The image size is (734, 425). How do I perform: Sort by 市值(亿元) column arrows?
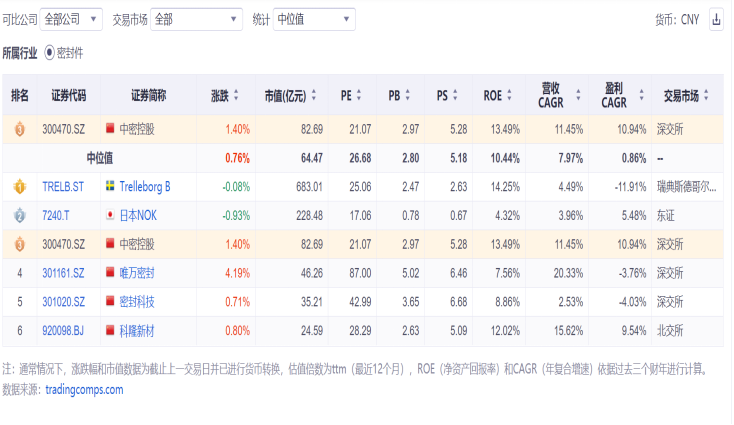314,95
